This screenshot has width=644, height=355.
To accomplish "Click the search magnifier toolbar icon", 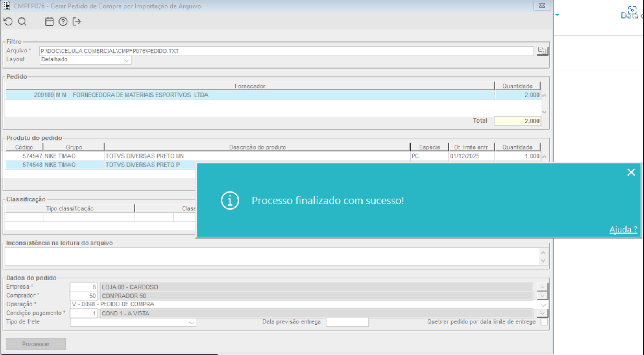I will coord(22,22).
